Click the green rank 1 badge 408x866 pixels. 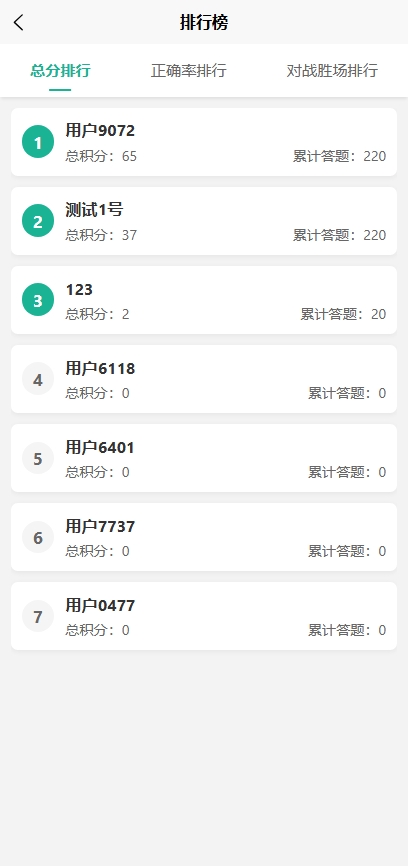(x=38, y=142)
